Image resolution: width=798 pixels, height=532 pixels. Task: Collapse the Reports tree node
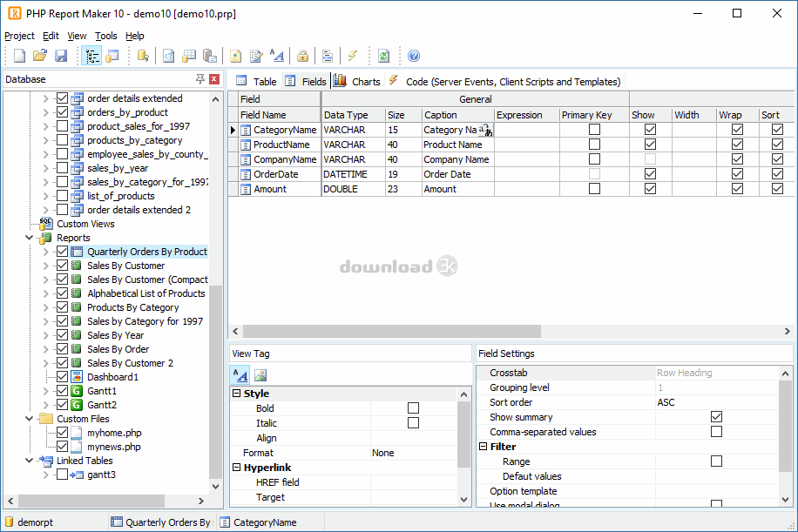(30, 238)
